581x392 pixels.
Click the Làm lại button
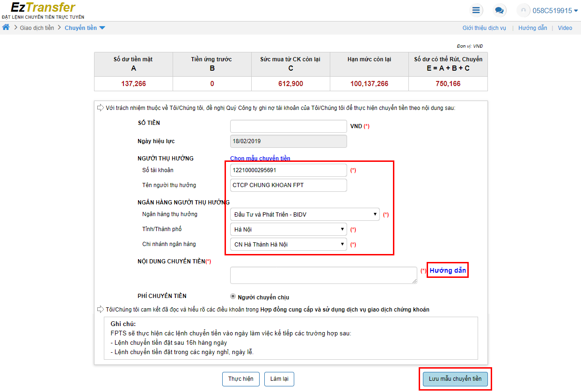click(x=279, y=379)
